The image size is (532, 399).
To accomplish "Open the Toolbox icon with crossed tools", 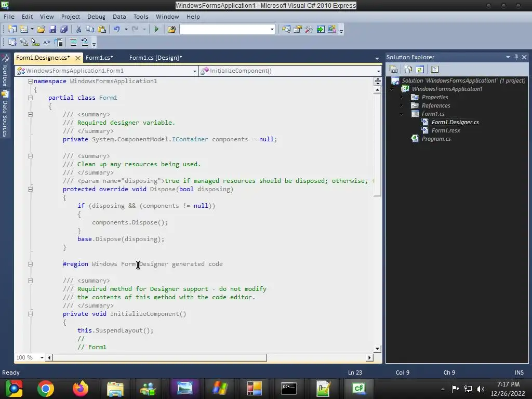I will [309, 29].
